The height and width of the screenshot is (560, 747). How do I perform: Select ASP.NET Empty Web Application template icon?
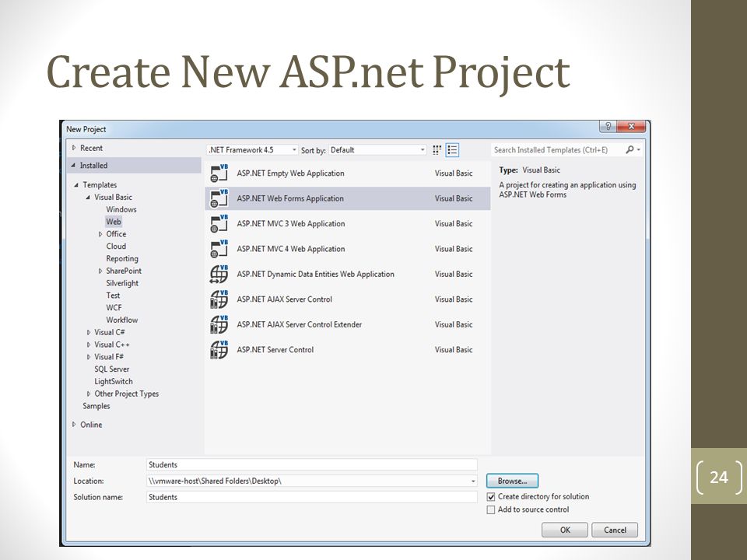click(x=219, y=173)
